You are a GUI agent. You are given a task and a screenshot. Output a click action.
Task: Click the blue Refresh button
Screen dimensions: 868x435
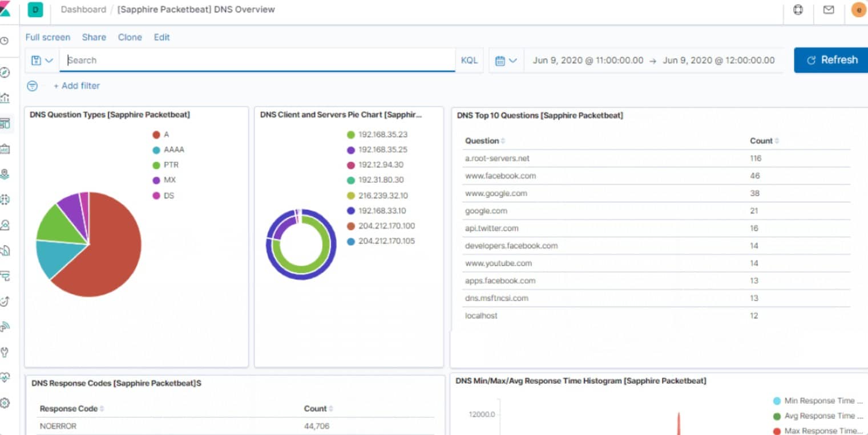831,60
